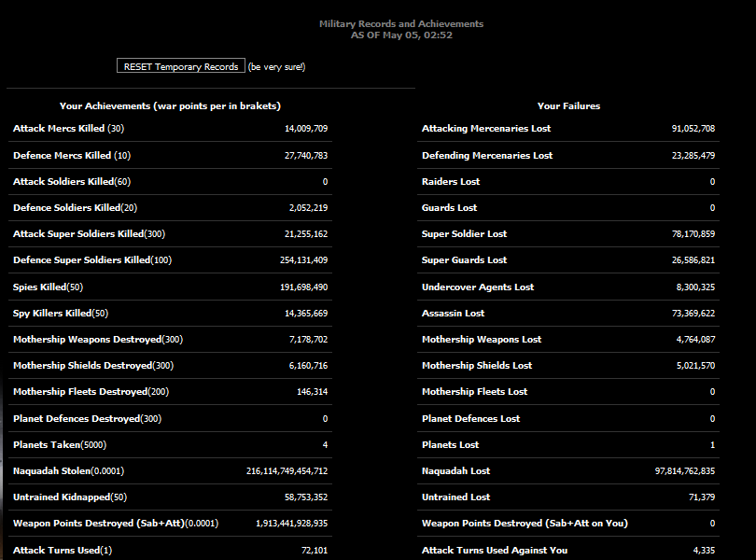Select the Planets Taken row label
Image resolution: width=756 pixels, height=560 pixels.
tap(58, 445)
